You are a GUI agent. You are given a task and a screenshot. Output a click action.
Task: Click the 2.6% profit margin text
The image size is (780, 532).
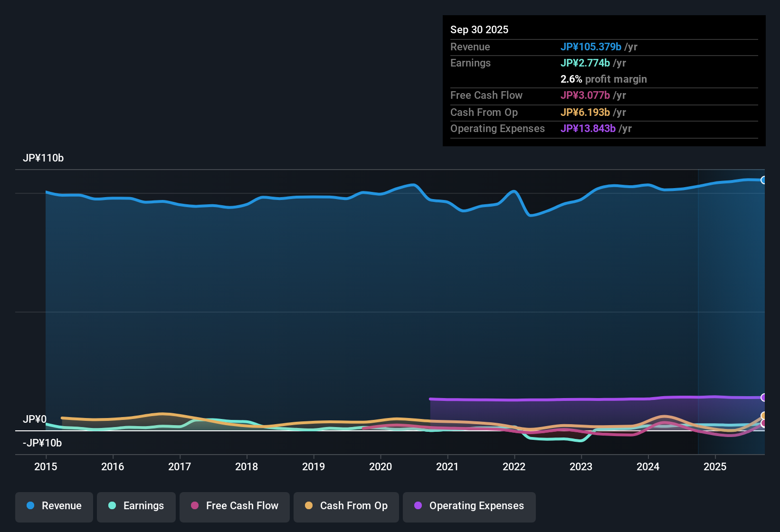tap(604, 79)
